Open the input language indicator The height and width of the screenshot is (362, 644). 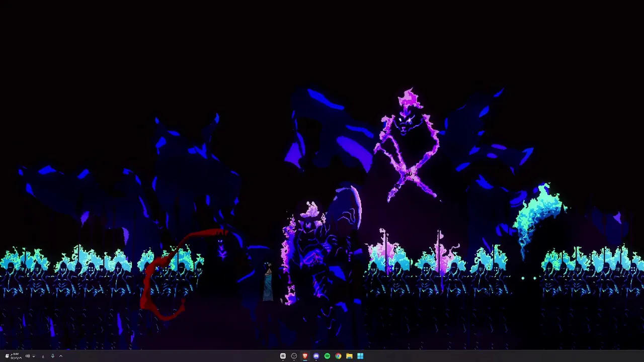pyautogui.click(x=43, y=356)
